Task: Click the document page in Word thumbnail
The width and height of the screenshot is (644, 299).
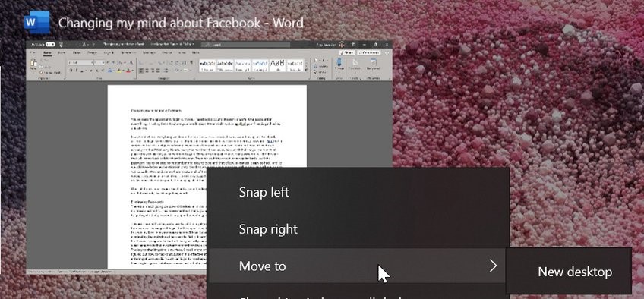Action: coord(207,177)
